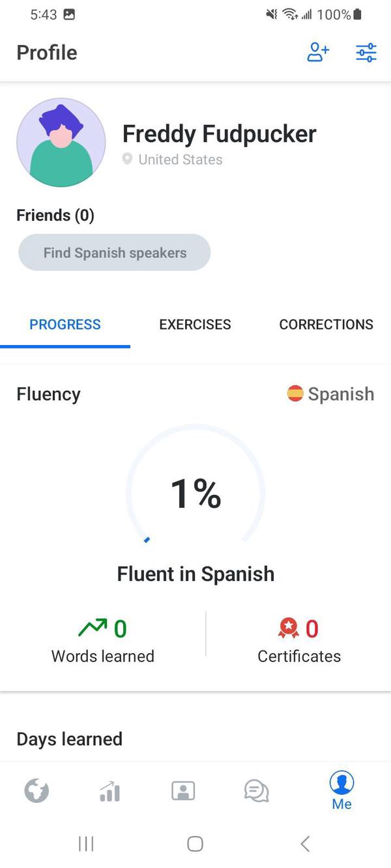Screen dimensions: 391x868
Task: Tap the 1% fluency progress circle
Action: (195, 494)
